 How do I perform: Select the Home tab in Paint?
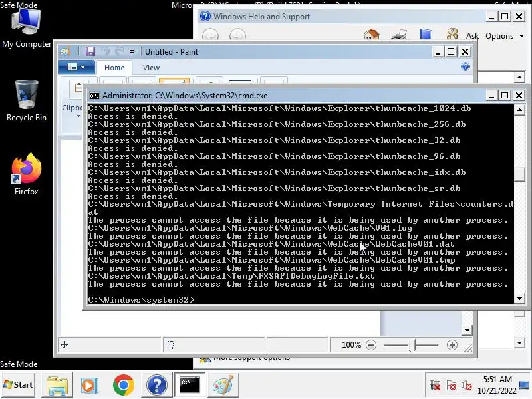[x=114, y=68]
